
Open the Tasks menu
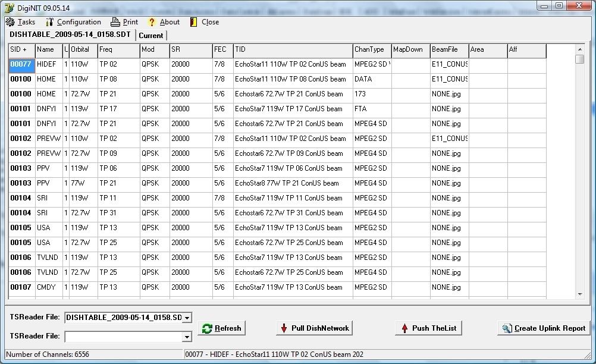click(26, 22)
